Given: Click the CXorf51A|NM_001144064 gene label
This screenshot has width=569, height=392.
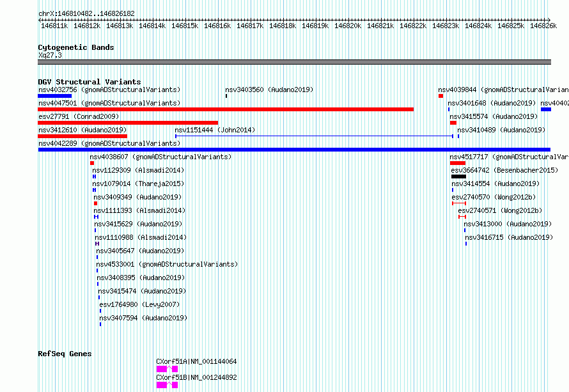Looking at the screenshot, I should pos(196,361).
